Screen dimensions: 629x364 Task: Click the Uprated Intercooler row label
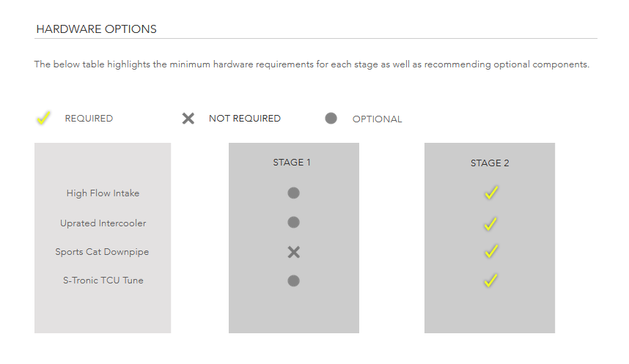(103, 223)
